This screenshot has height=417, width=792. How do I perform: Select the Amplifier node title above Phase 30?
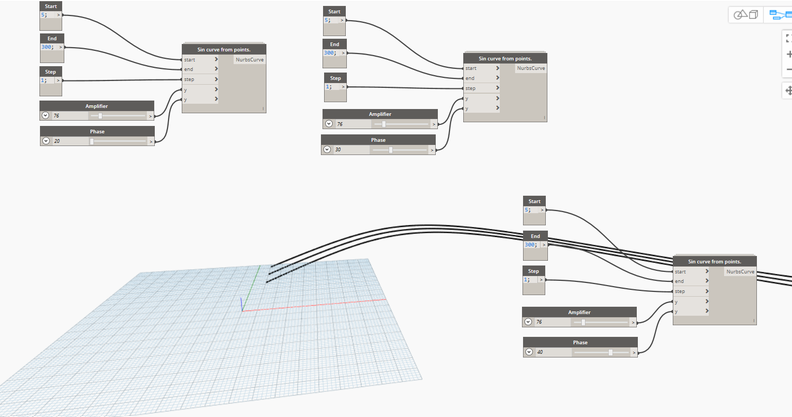tap(380, 114)
